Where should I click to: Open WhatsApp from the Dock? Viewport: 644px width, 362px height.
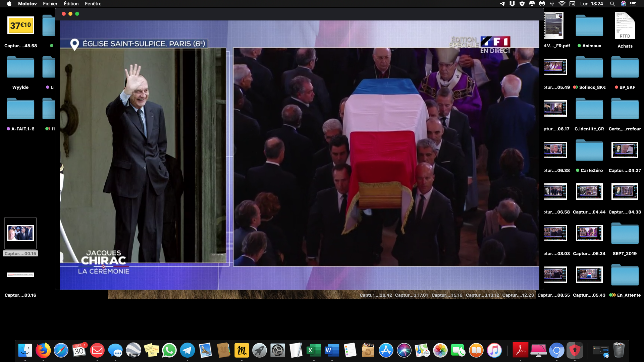pyautogui.click(x=169, y=351)
